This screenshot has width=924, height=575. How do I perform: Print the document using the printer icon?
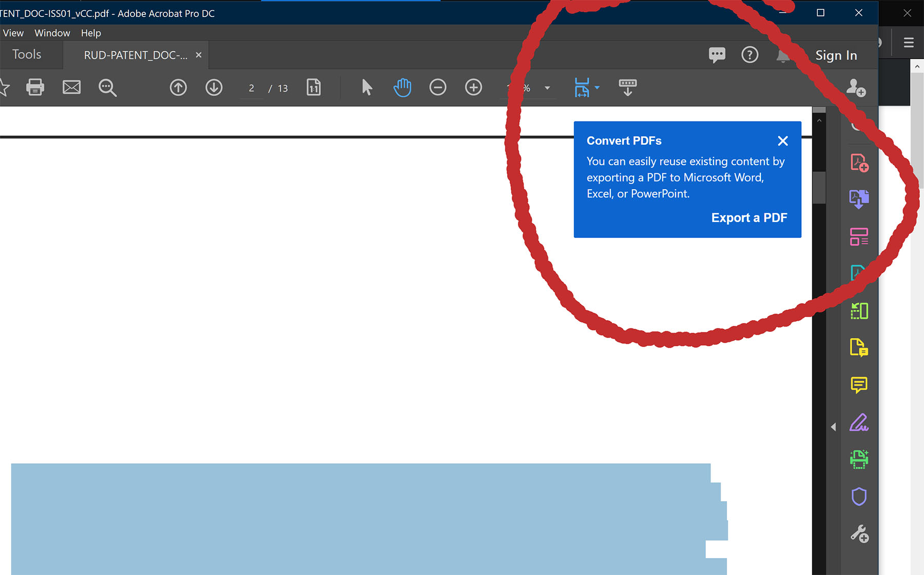(x=35, y=87)
